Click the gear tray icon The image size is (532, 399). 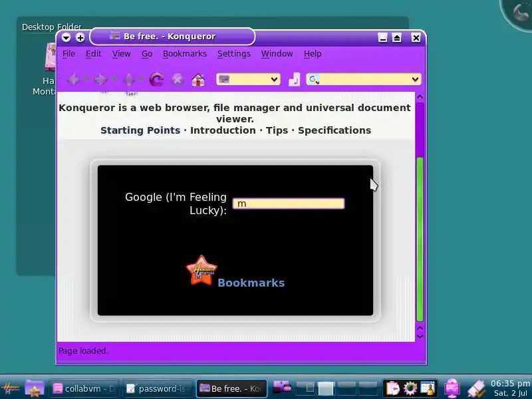click(410, 388)
